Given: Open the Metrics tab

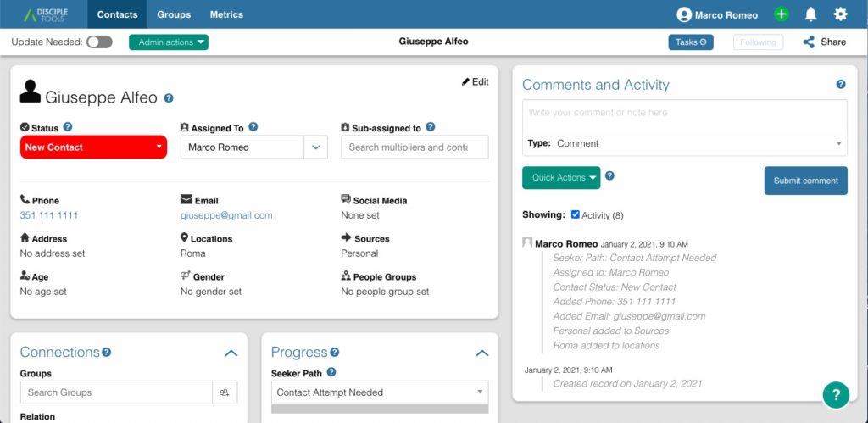Looking at the screenshot, I should coord(226,14).
